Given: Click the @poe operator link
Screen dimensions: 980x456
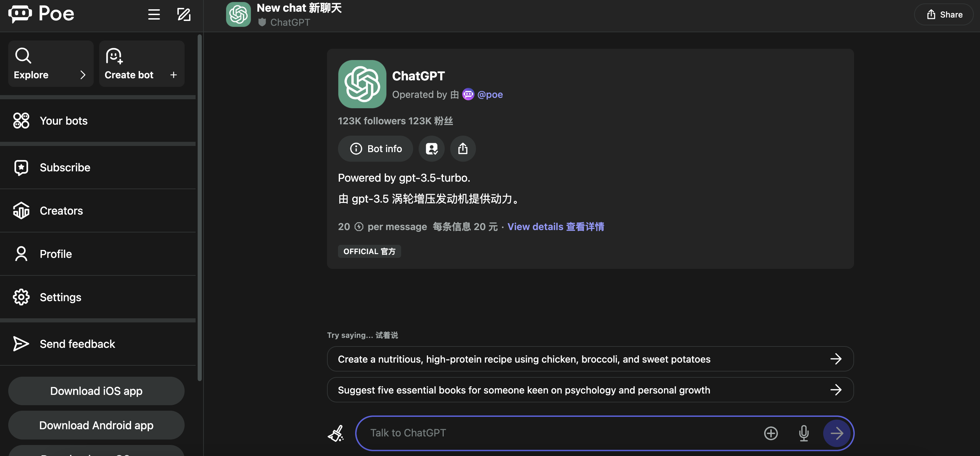Looking at the screenshot, I should coord(490,94).
